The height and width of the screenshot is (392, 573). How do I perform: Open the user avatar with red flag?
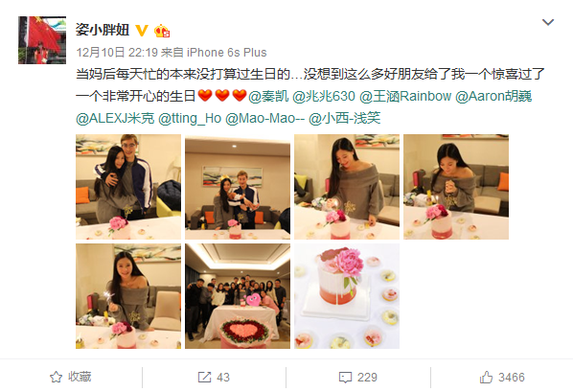(x=42, y=40)
